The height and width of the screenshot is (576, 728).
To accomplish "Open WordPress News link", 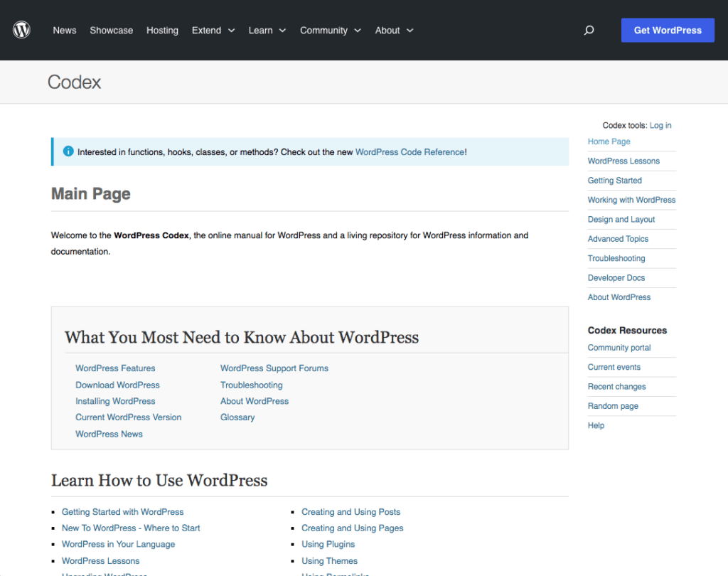I will (x=109, y=434).
